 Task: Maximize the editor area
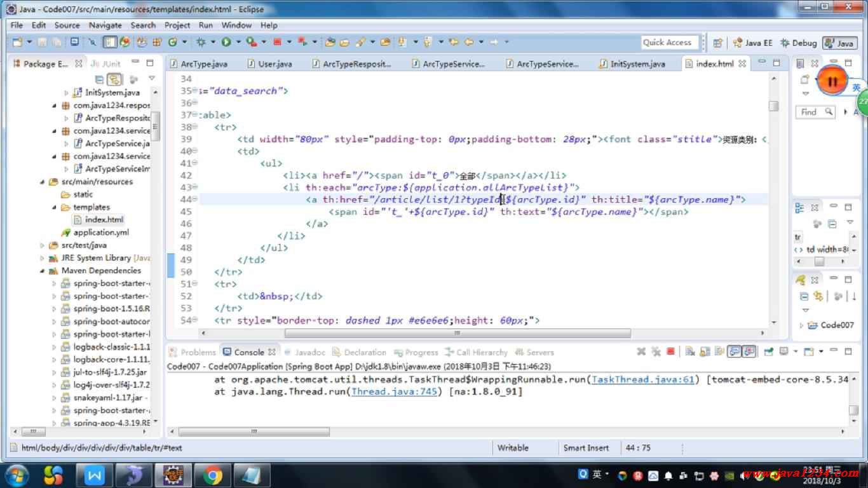[776, 63]
